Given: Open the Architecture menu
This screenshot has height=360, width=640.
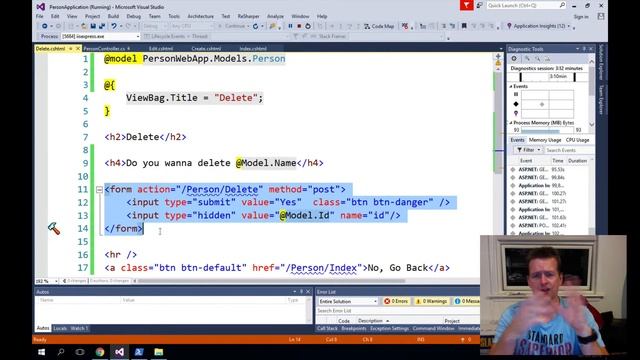Looking at the screenshot, I should click(x=200, y=16).
